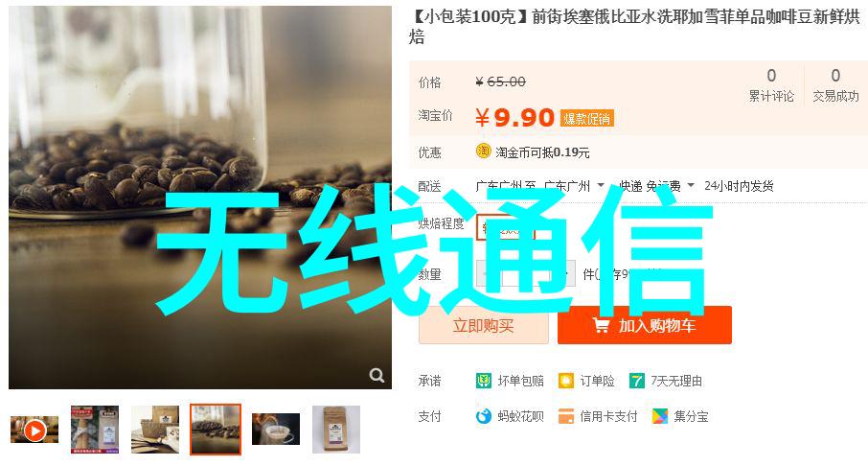Click the magnifier zoom icon on product image
868x466 pixels.
(x=377, y=375)
